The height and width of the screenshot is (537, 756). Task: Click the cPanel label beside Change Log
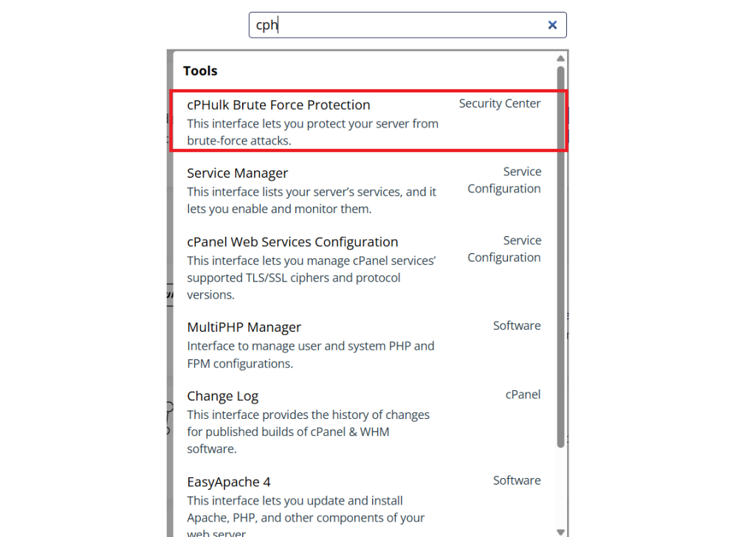tap(523, 395)
